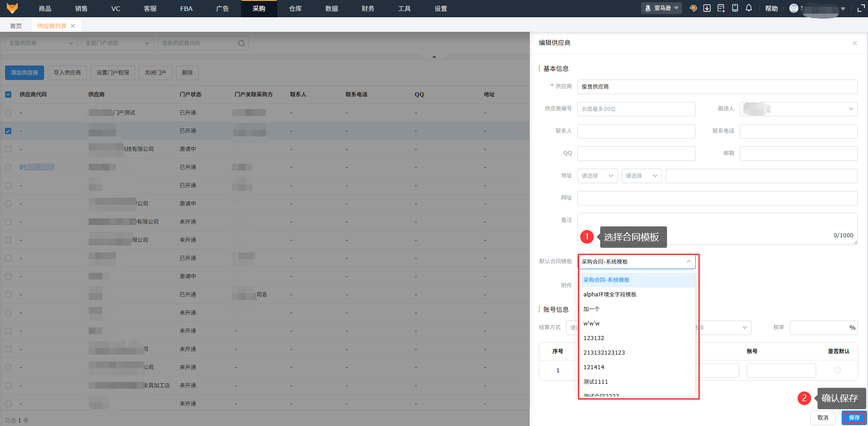
Task: Click the orange customer support smiley icon
Action: 693,8
